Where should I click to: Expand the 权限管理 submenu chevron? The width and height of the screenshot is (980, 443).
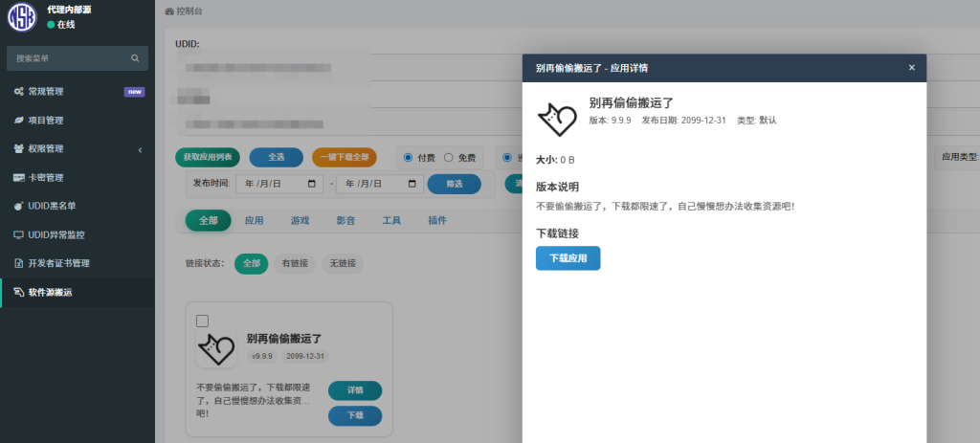(x=140, y=149)
